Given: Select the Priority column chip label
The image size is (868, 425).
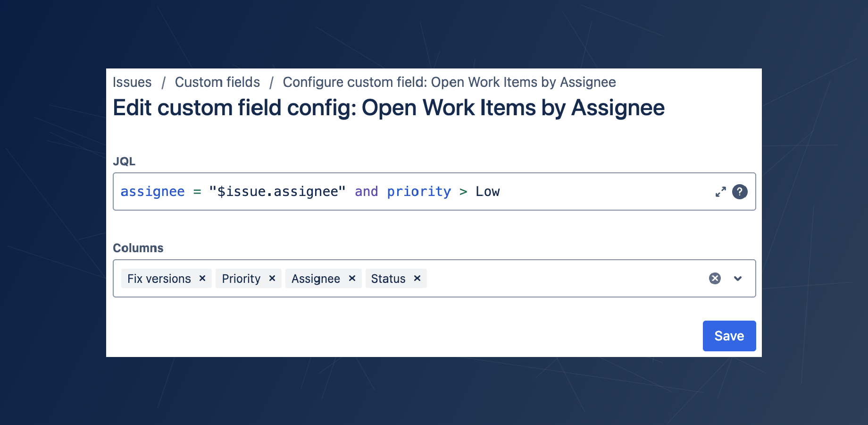Looking at the screenshot, I should [x=241, y=279].
